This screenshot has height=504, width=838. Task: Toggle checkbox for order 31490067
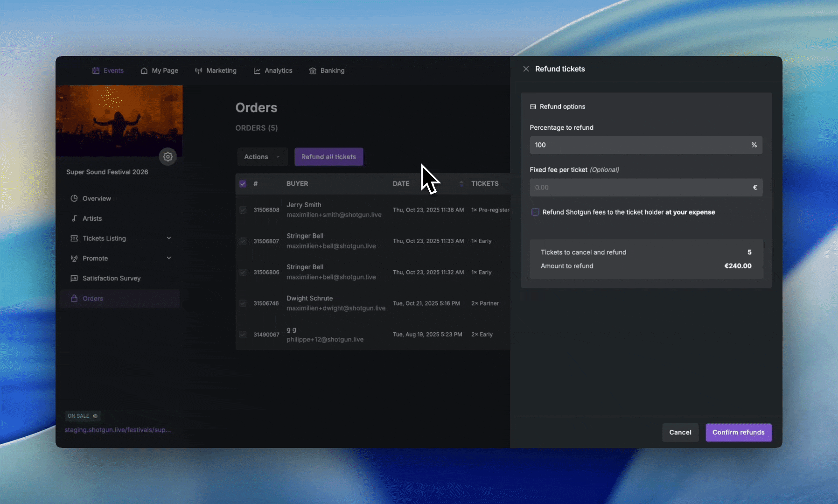point(243,335)
